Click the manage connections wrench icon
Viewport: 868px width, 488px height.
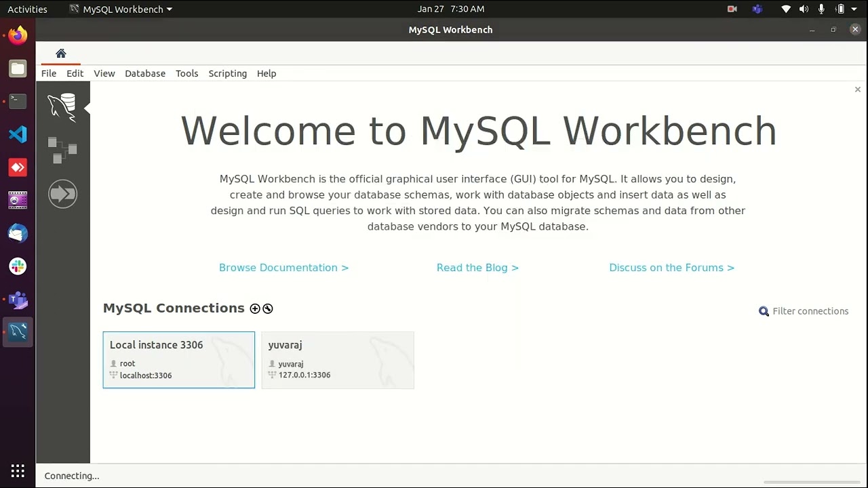click(268, 309)
